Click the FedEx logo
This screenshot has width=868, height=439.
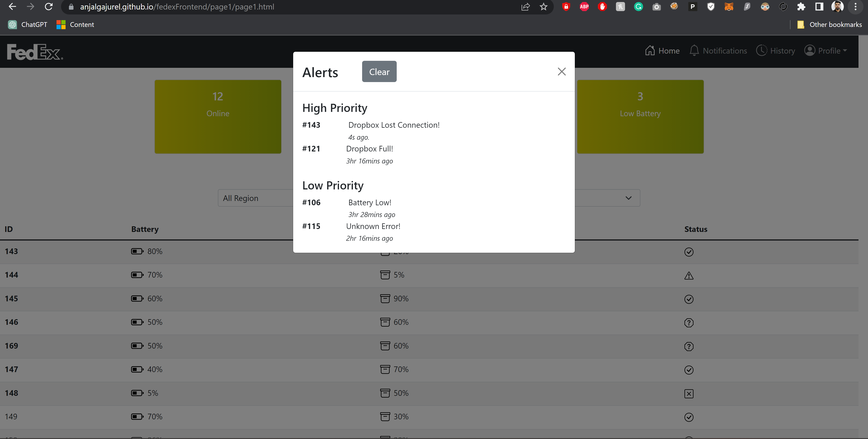pyautogui.click(x=35, y=52)
